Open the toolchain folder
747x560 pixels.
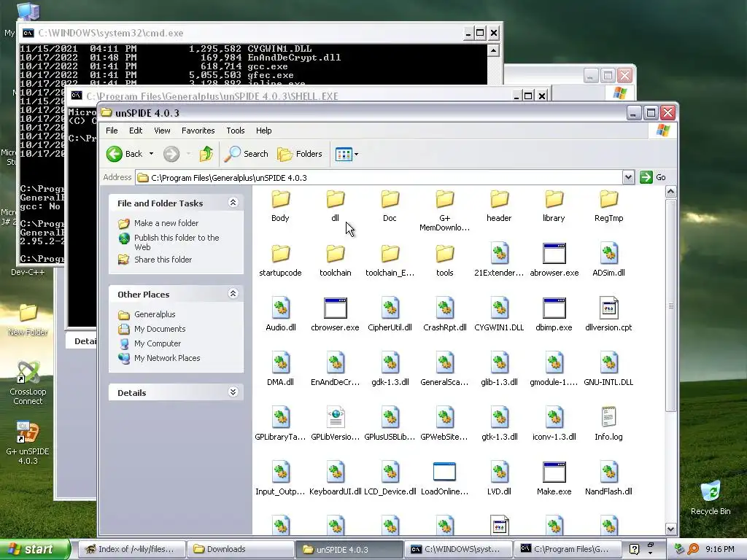pos(335,260)
